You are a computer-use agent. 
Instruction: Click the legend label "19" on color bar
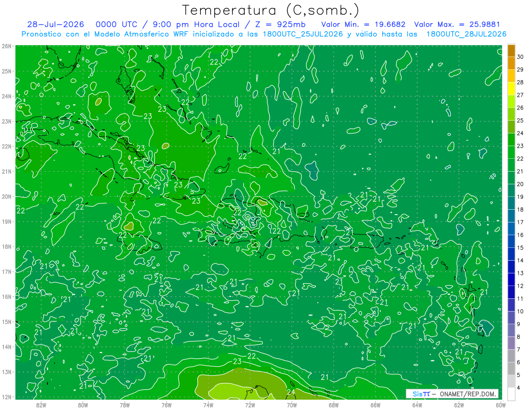click(520, 197)
